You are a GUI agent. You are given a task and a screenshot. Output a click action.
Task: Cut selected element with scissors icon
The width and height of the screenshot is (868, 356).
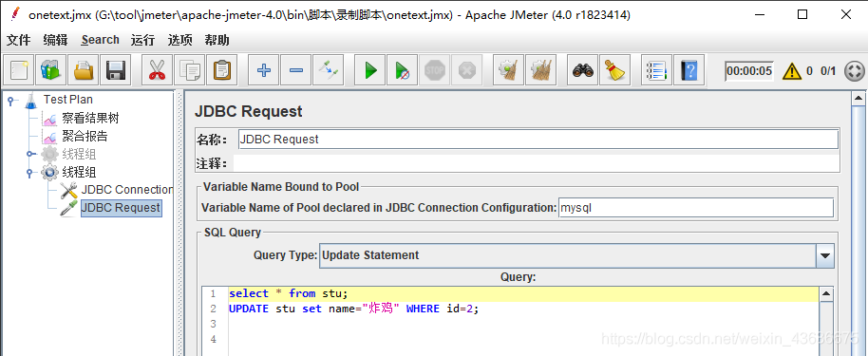pyautogui.click(x=158, y=70)
